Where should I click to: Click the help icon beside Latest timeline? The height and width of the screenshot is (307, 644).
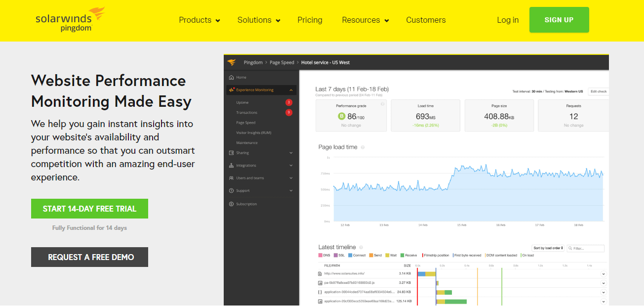point(361,247)
